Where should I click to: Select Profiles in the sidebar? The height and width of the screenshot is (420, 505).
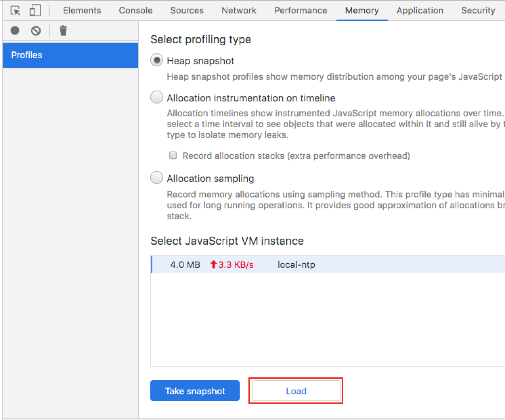coord(70,55)
